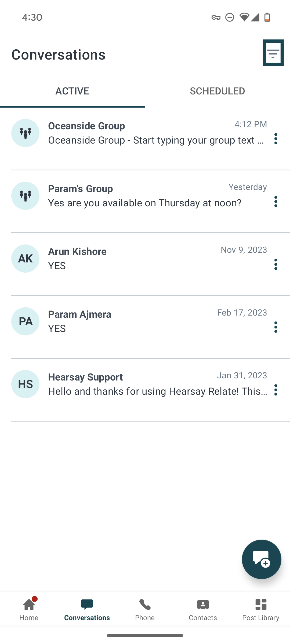Open Contacts in bottom navigation
This screenshot has width=290, height=644.
pyautogui.click(x=203, y=609)
